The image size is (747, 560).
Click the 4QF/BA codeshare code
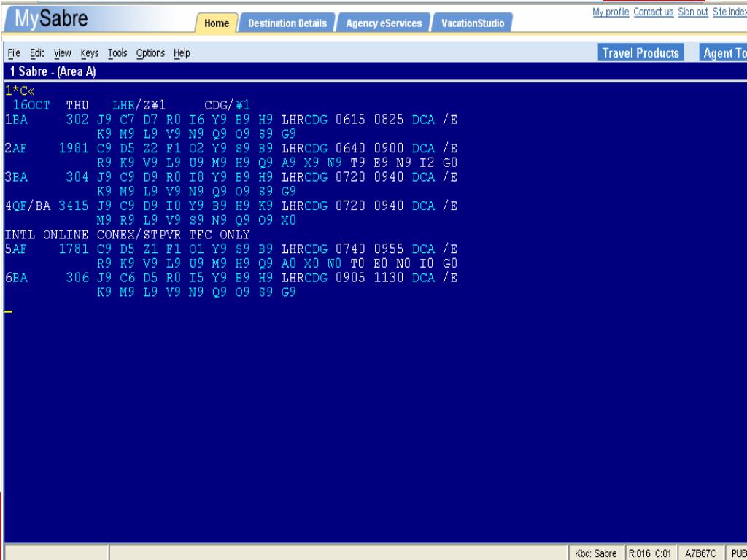click(28, 206)
